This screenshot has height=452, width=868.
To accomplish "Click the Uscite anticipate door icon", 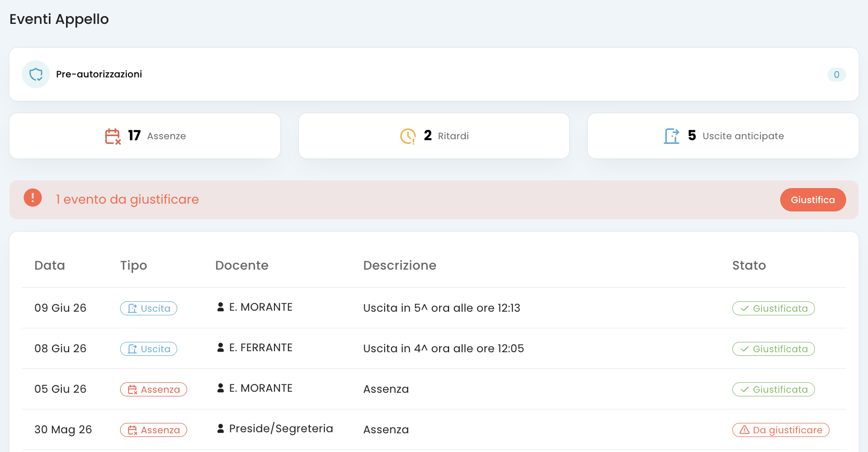I will pyautogui.click(x=672, y=136).
